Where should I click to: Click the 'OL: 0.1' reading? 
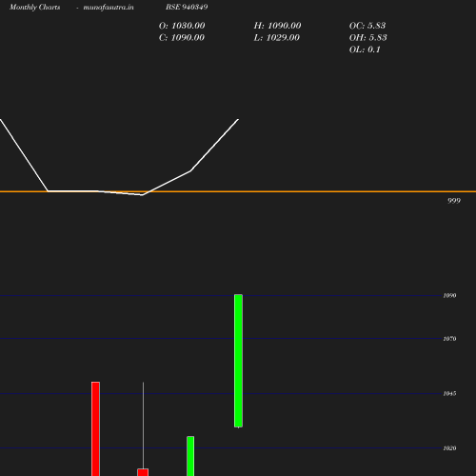click(365, 50)
